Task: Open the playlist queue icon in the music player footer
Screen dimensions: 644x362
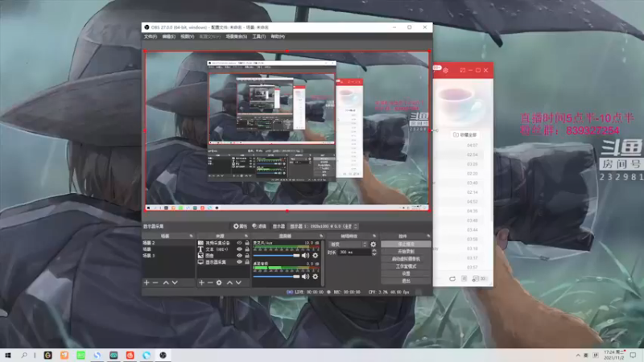Action: (x=478, y=278)
